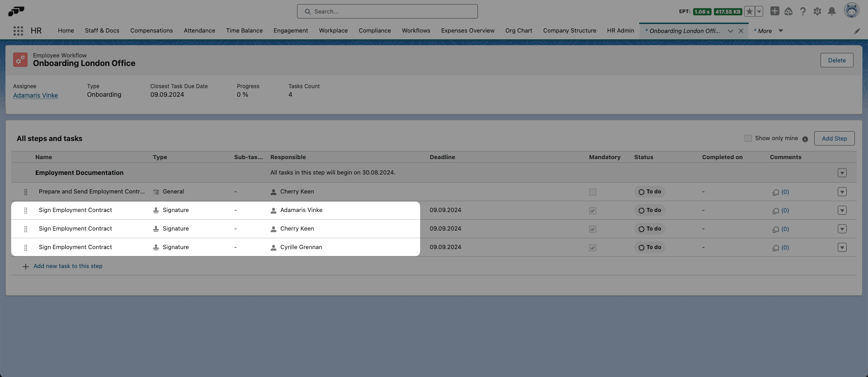
Task: Click the Trailhead guidance center icon
Action: 788,11
